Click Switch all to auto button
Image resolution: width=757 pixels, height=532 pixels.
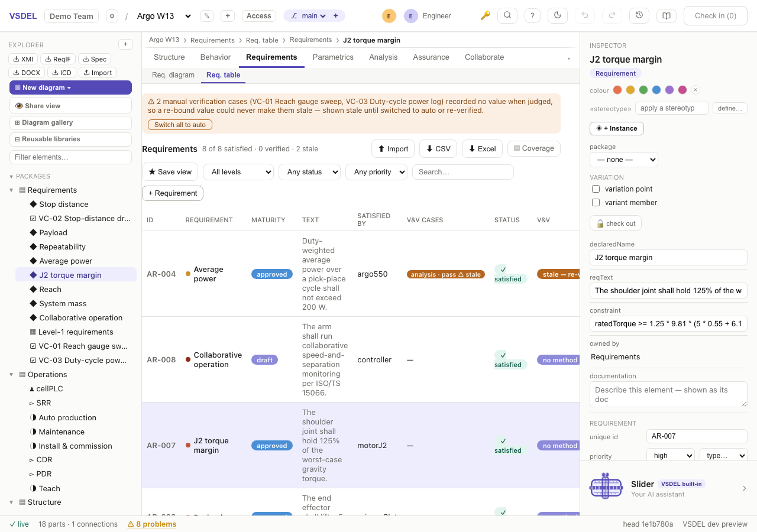pos(180,125)
